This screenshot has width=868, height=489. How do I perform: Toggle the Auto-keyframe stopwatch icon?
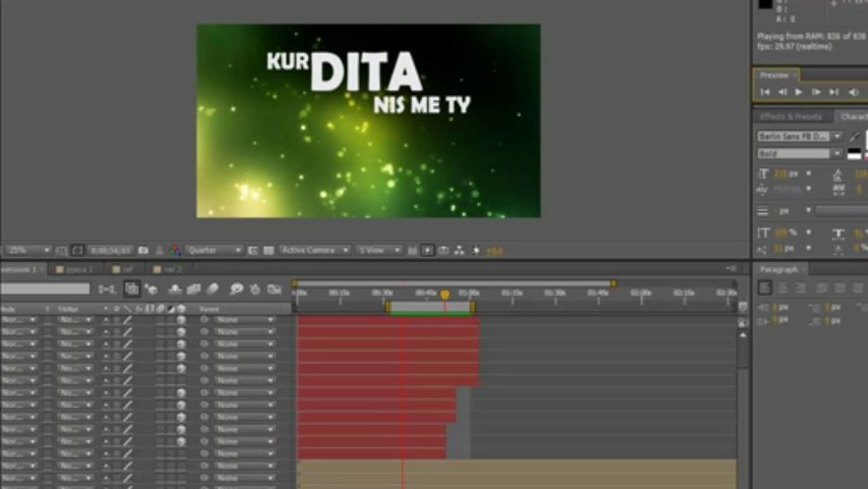click(255, 289)
